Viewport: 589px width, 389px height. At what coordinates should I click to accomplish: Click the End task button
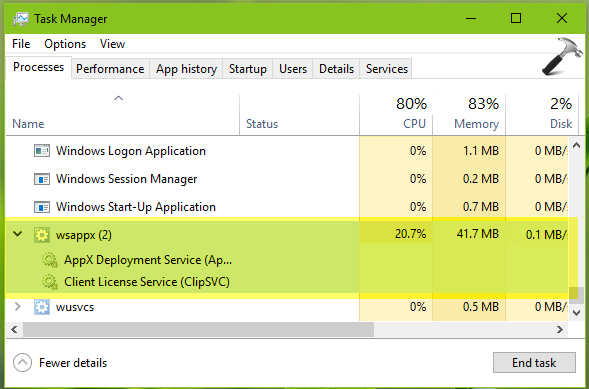pyautogui.click(x=534, y=363)
